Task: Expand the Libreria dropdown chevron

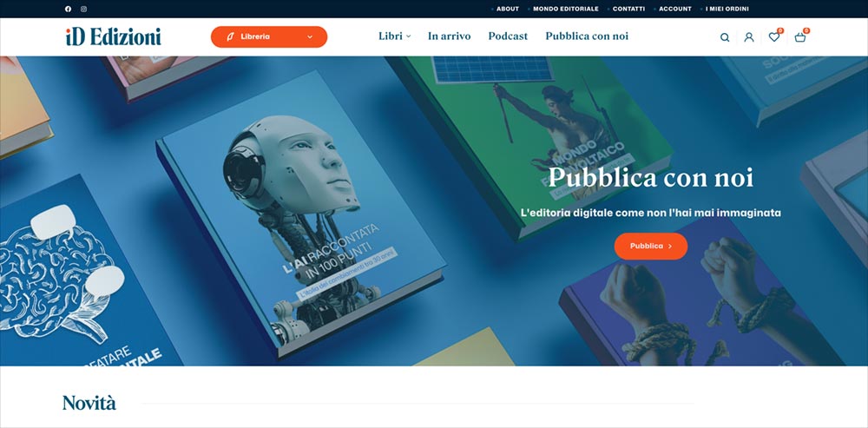Action: point(310,37)
